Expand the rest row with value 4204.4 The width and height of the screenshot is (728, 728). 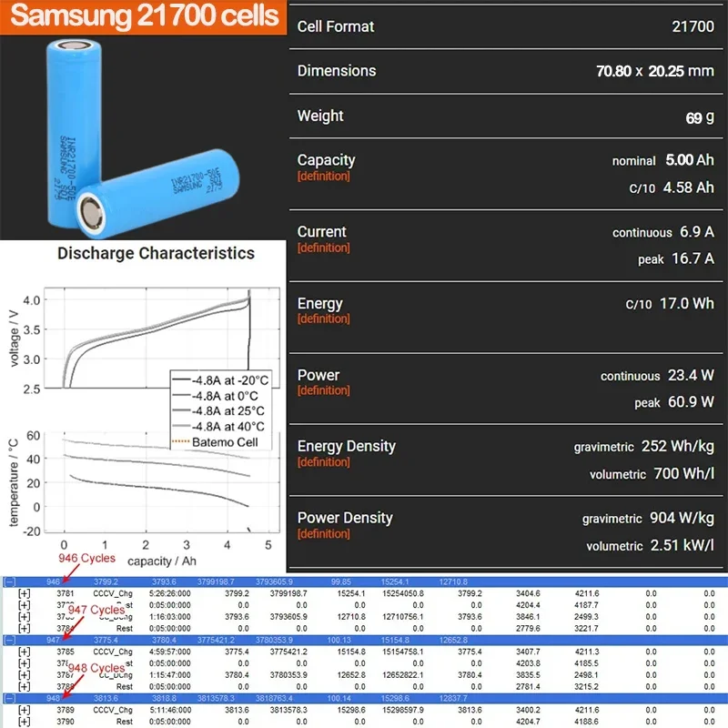[25, 605]
